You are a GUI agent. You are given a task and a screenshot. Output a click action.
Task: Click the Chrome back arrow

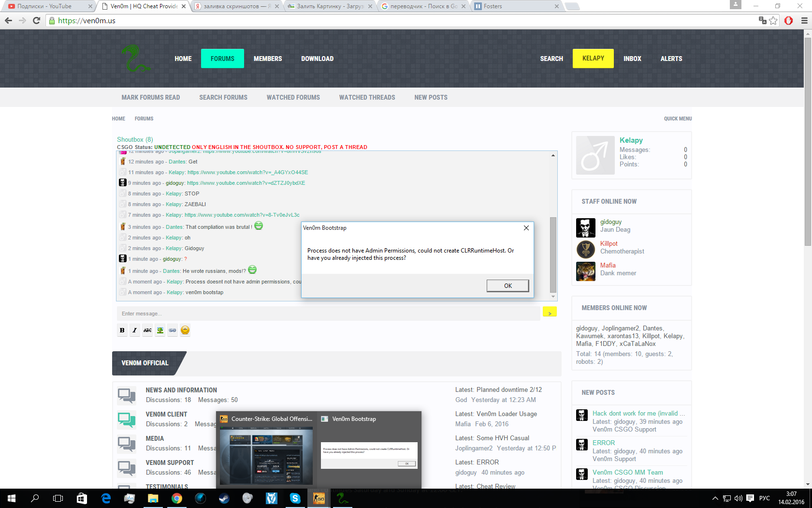click(x=8, y=21)
